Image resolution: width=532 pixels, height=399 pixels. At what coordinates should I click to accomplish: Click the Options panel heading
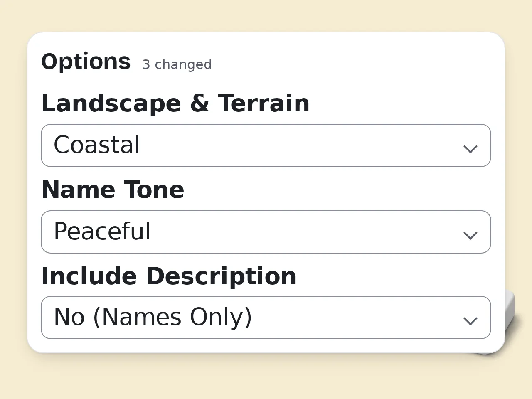pos(86,62)
